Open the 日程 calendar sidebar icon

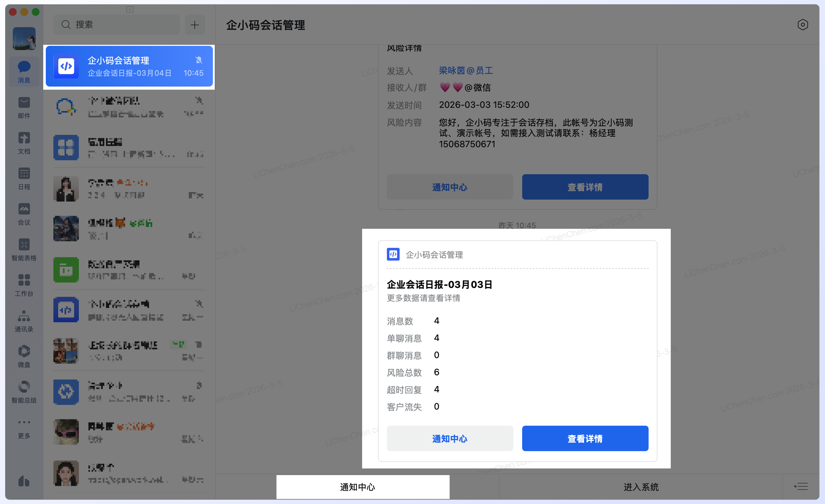click(24, 179)
